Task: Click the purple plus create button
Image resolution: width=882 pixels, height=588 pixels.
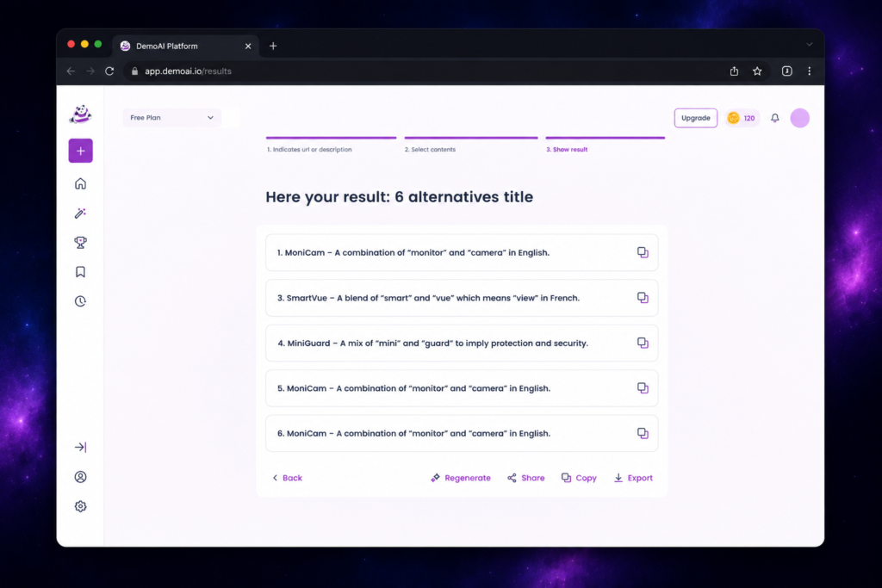Action: click(80, 151)
